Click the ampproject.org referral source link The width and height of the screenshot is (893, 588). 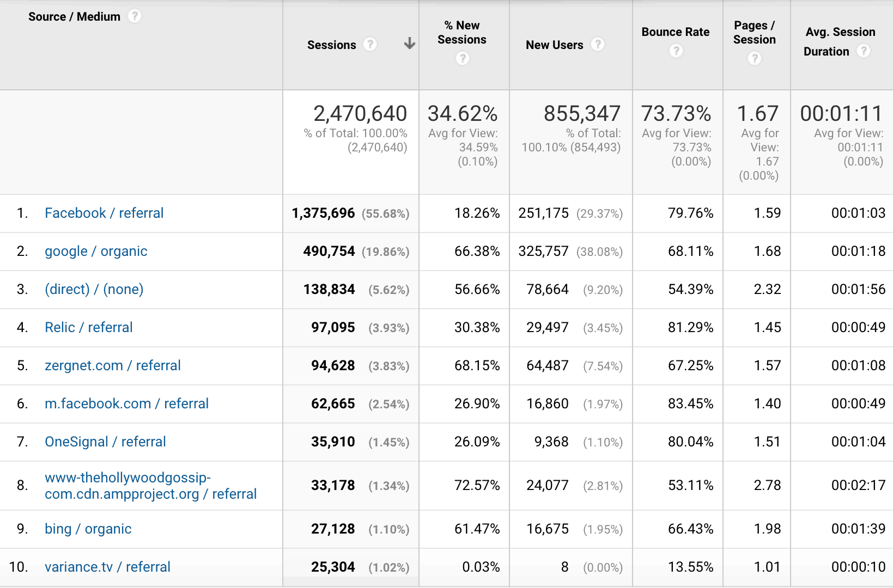(x=150, y=486)
